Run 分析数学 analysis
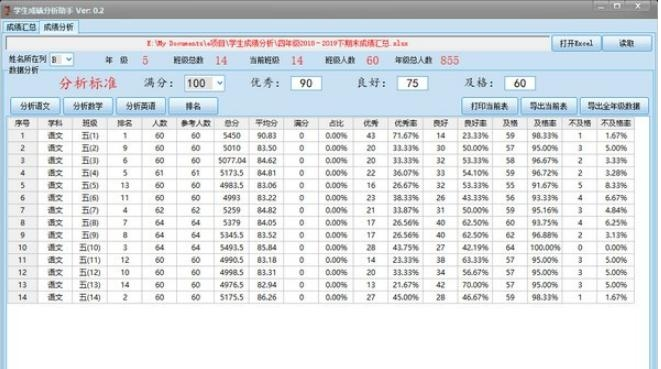661x369 pixels. (88, 106)
